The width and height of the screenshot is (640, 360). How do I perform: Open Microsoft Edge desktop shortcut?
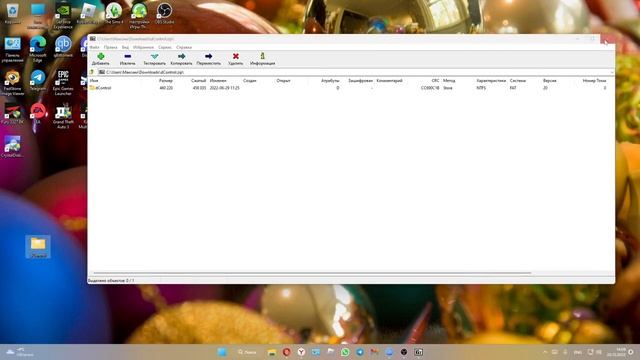pos(38,49)
